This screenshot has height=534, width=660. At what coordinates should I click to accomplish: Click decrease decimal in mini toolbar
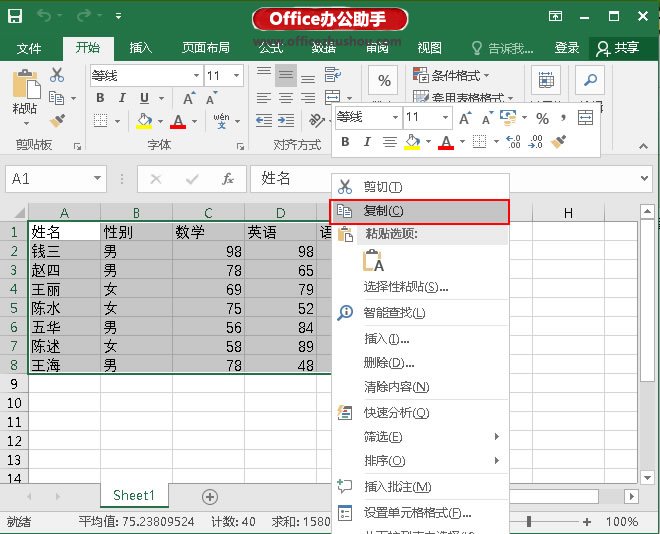535,142
